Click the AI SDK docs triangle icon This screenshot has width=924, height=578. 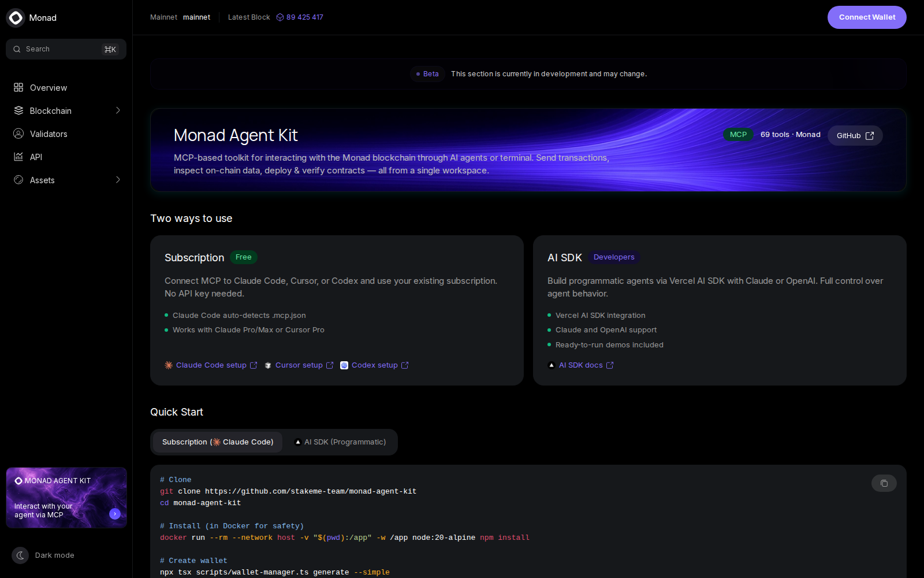point(552,365)
